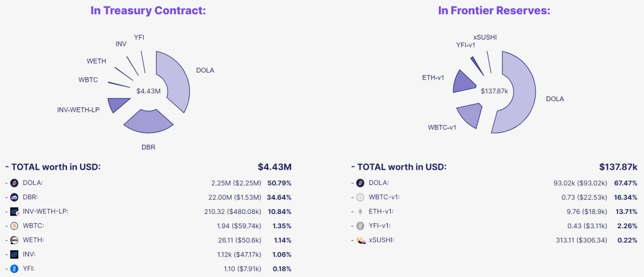Open the In Frontier Reserves heading

click(x=494, y=11)
